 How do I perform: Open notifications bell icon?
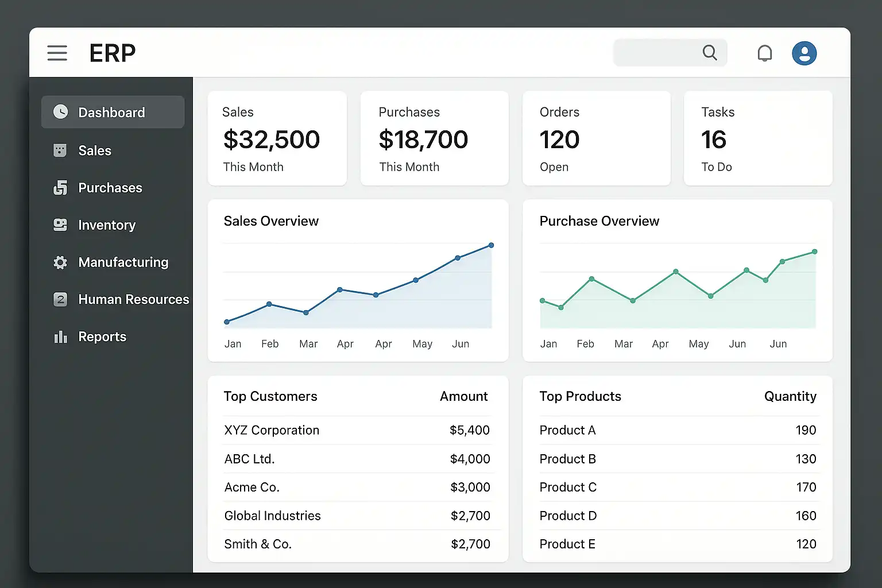point(764,53)
